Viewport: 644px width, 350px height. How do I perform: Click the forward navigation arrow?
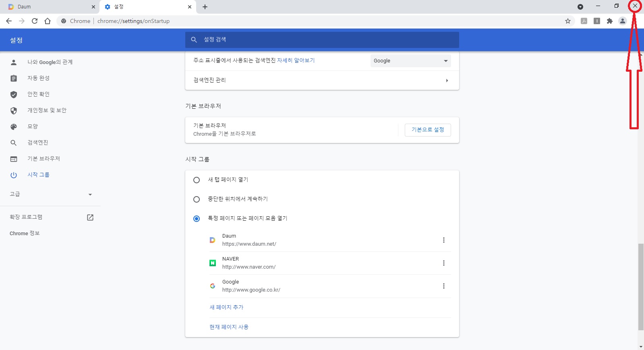pyautogui.click(x=22, y=21)
